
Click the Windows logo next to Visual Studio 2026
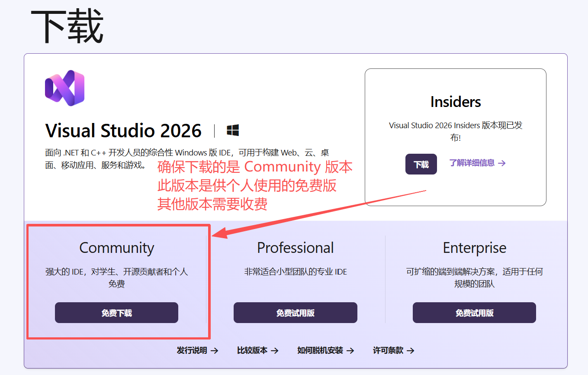pyautogui.click(x=233, y=130)
